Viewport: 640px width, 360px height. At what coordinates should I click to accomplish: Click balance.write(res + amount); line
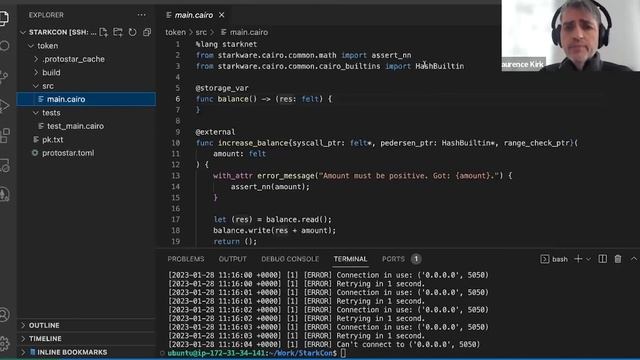(274, 231)
